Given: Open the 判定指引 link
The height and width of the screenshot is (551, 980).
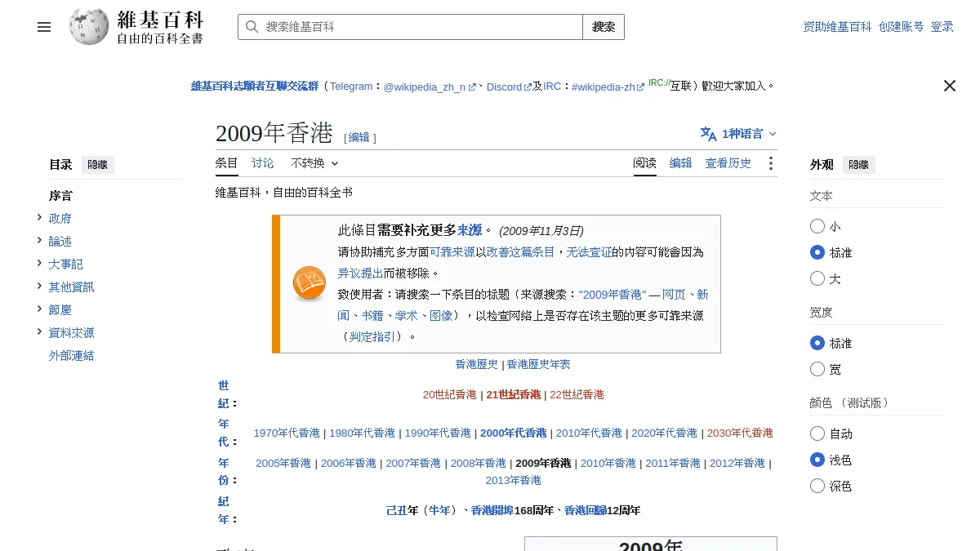Looking at the screenshot, I should pos(372,336).
